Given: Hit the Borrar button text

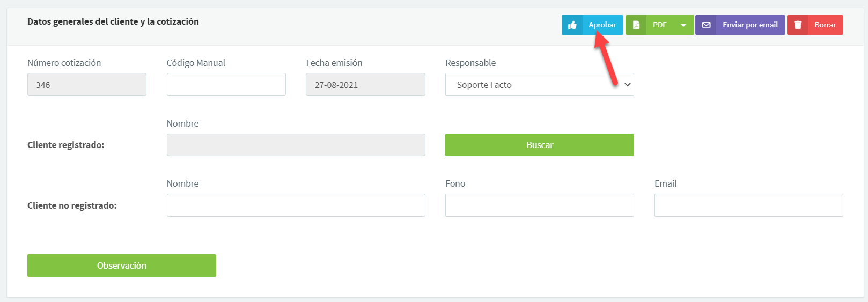Looking at the screenshot, I should [825, 25].
